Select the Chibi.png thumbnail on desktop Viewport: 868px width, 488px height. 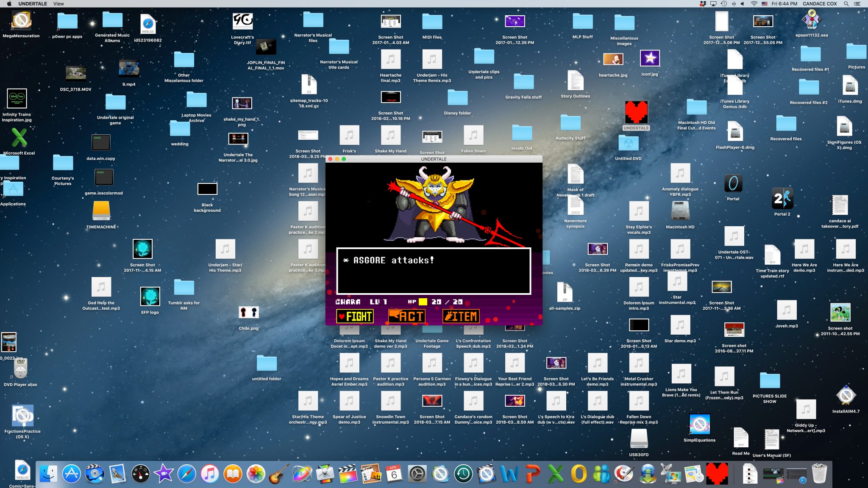248,313
